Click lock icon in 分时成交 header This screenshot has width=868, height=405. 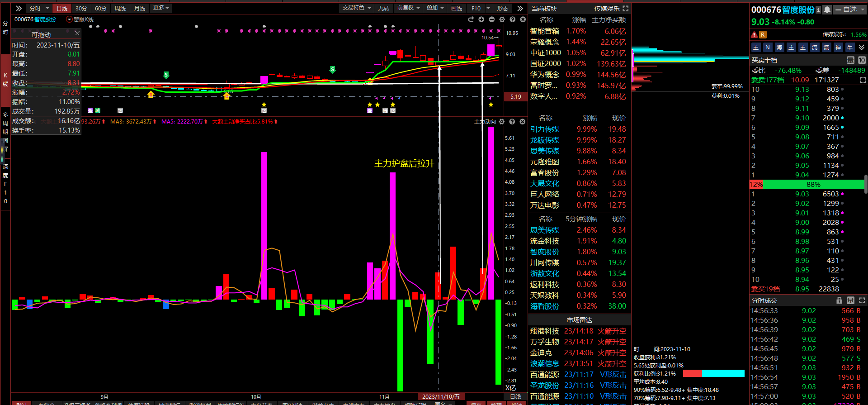[x=840, y=300]
